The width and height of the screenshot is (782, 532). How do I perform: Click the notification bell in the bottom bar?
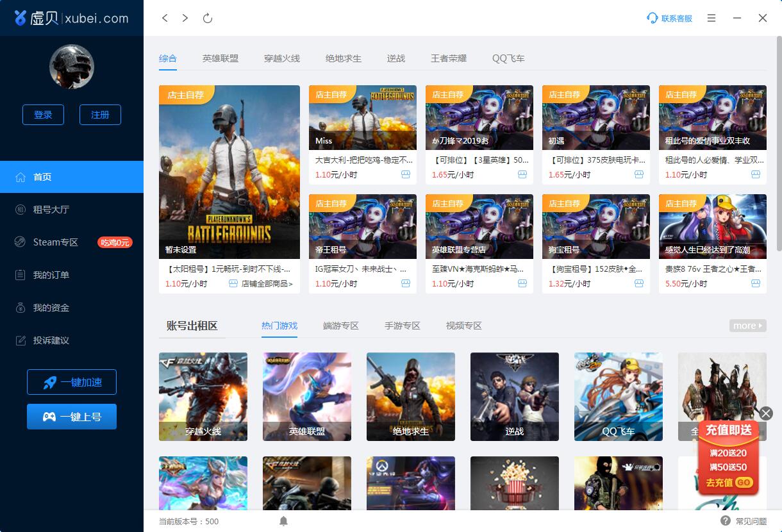click(283, 521)
